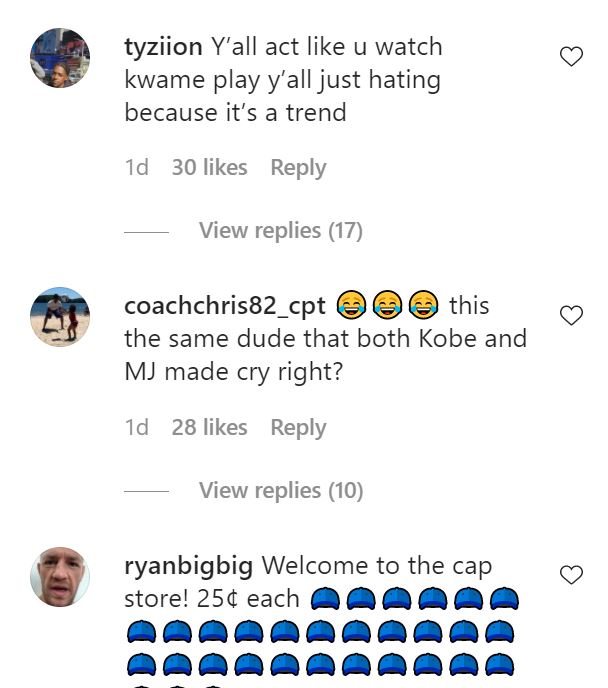Viewport: 608px width, 688px height.
Task: Like coachchris82_cpt's comment with the heart
Action: coord(571,316)
